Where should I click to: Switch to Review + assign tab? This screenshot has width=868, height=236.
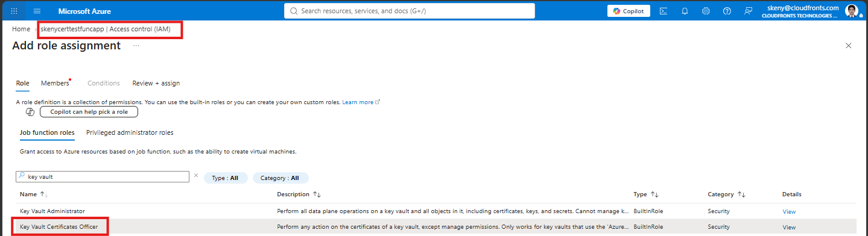[156, 83]
